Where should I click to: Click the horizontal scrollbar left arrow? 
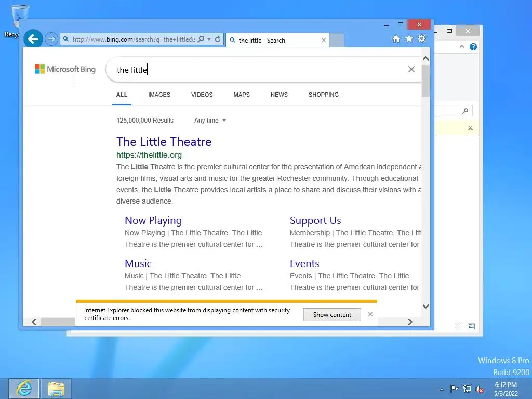click(34, 322)
